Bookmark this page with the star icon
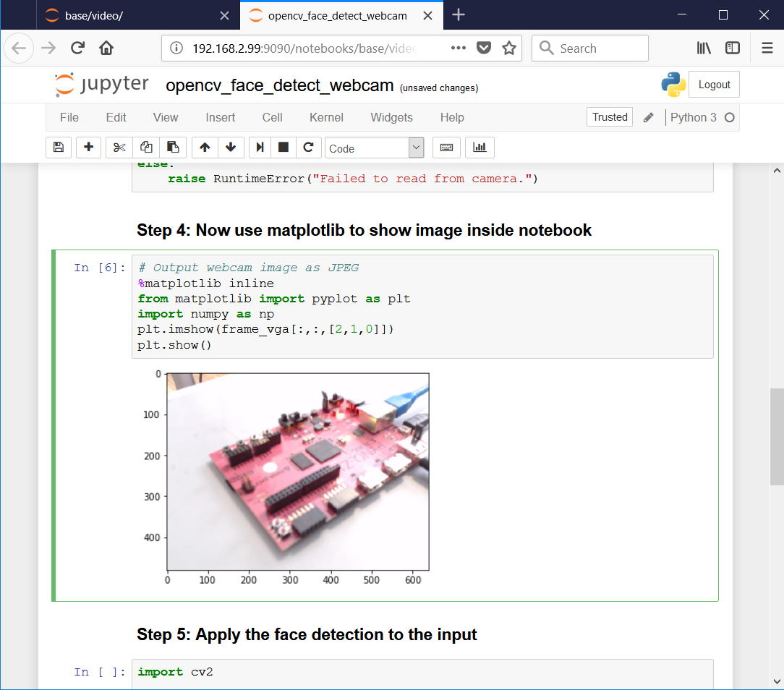 tap(509, 48)
